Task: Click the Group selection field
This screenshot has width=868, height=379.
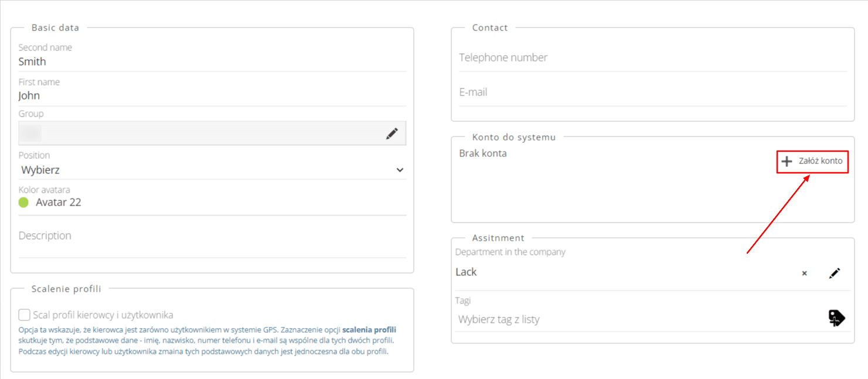Action: [x=212, y=134]
